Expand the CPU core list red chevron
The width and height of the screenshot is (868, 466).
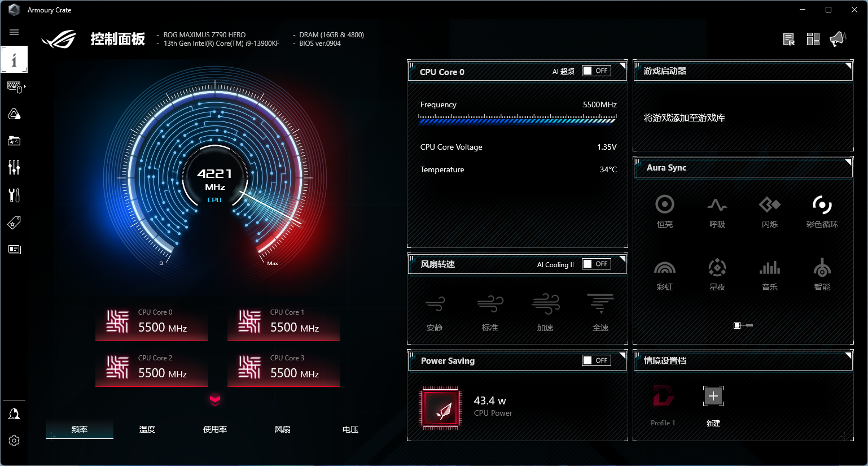pos(215,400)
